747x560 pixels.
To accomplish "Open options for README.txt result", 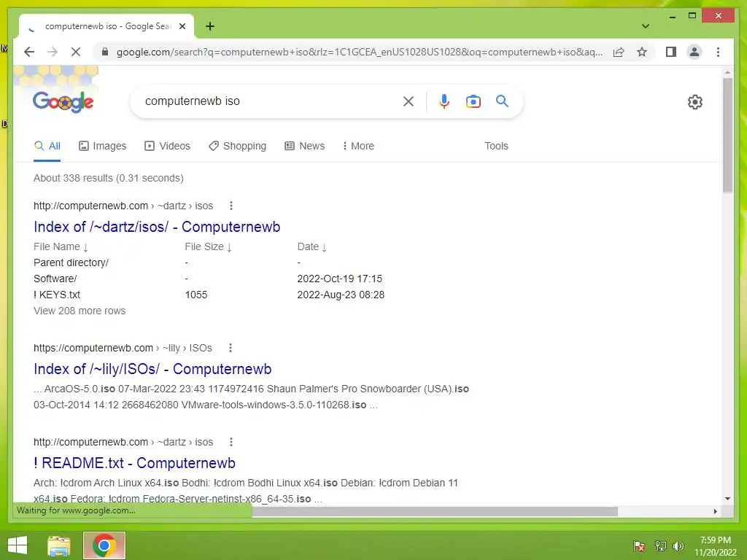I will pyautogui.click(x=231, y=442).
